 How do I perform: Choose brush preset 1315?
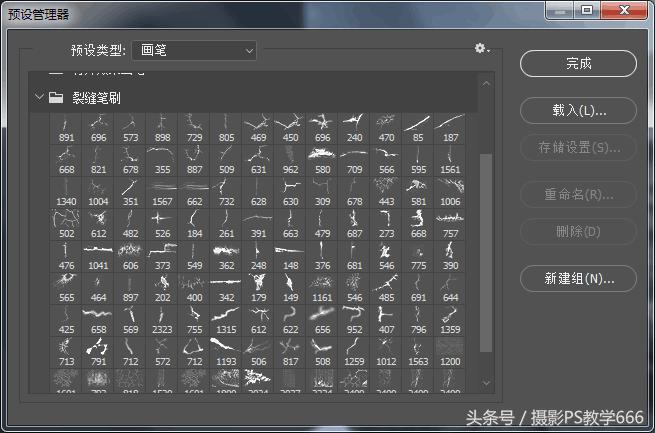226,321
